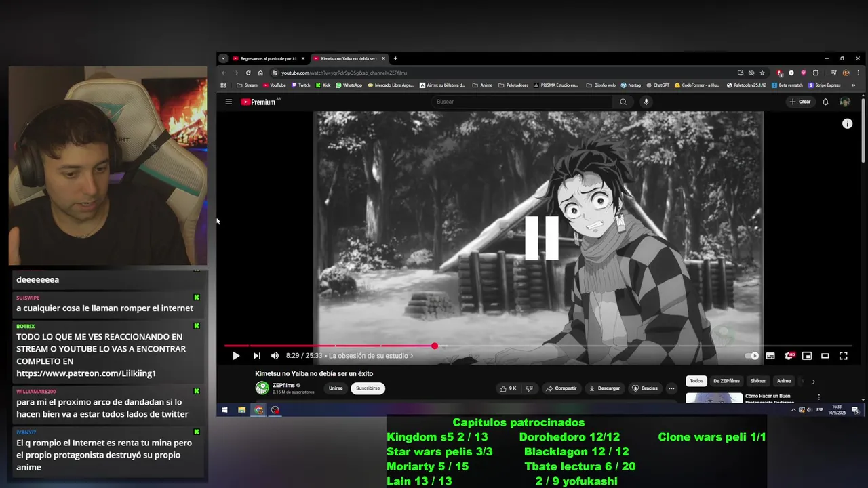The image size is (868, 488).
Task: Open options for 'Cómo Hacer un Buen' video
Action: 818,397
